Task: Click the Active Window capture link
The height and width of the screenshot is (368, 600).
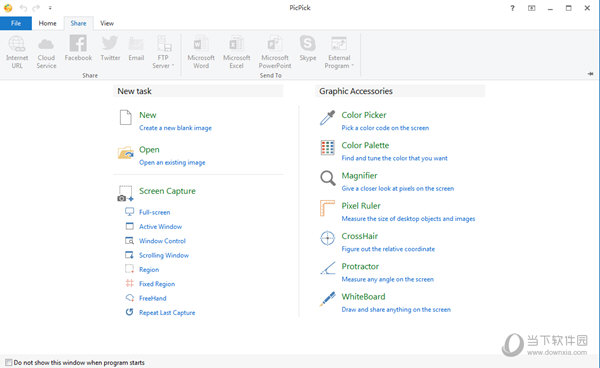Action: (x=160, y=226)
